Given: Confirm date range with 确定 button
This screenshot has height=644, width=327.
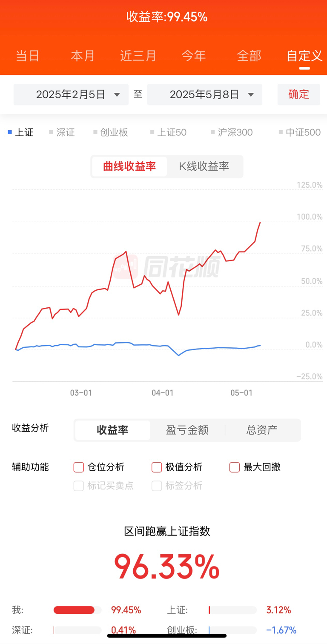Looking at the screenshot, I should 299,94.
